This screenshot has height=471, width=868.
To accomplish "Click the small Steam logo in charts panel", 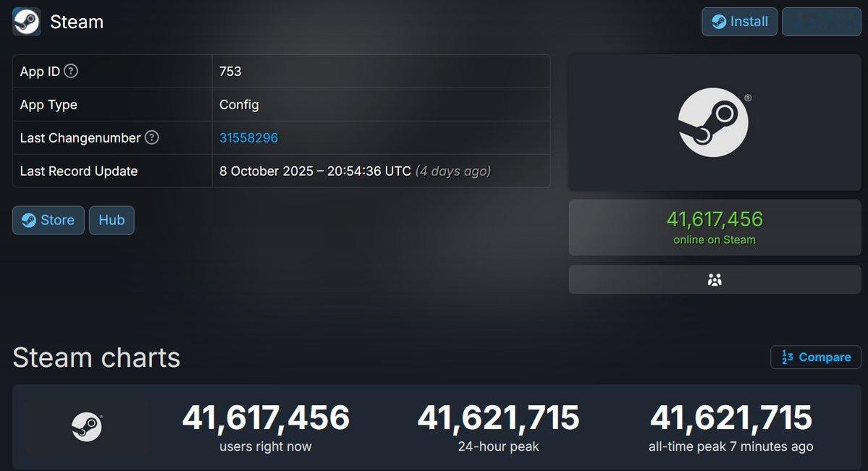I will [x=87, y=427].
